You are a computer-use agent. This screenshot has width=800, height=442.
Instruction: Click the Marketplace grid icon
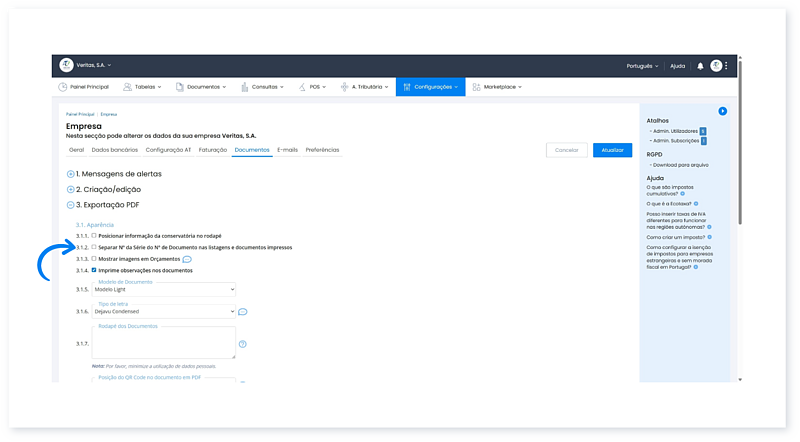pos(476,87)
